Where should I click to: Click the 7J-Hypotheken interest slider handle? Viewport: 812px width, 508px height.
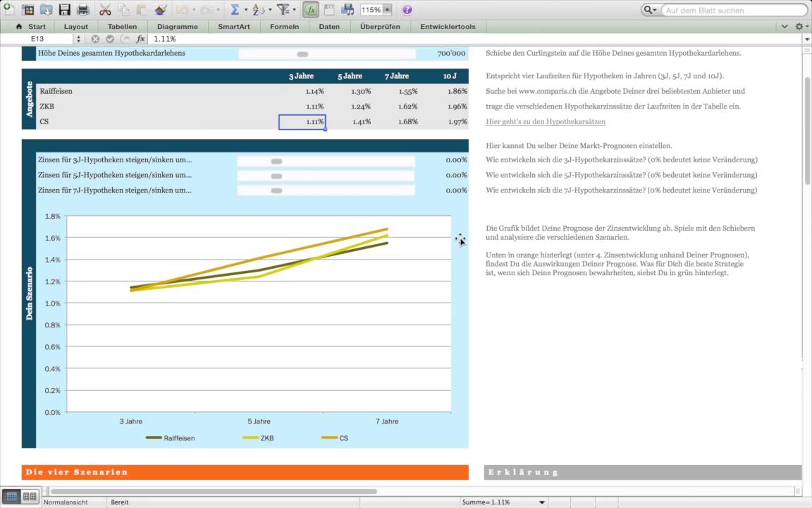click(x=276, y=190)
